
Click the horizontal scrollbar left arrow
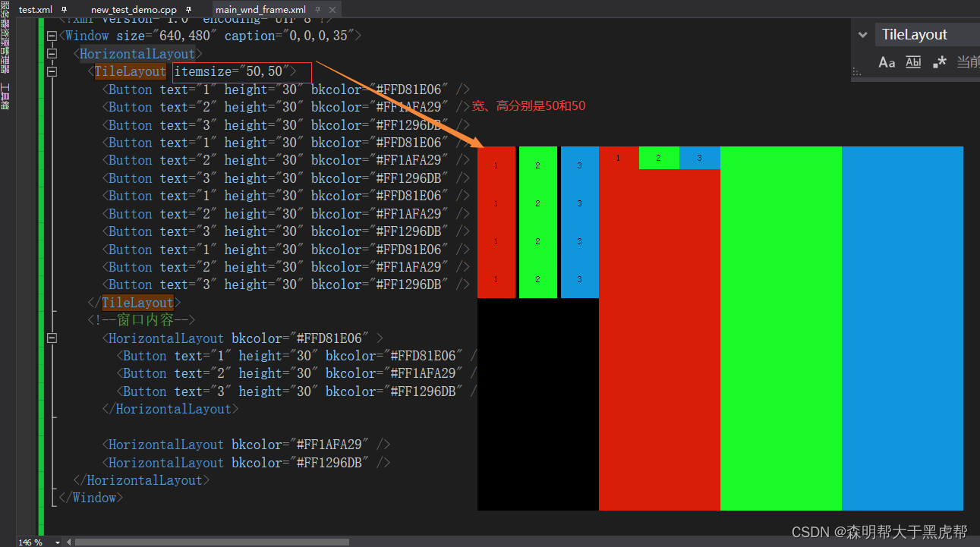(70, 542)
